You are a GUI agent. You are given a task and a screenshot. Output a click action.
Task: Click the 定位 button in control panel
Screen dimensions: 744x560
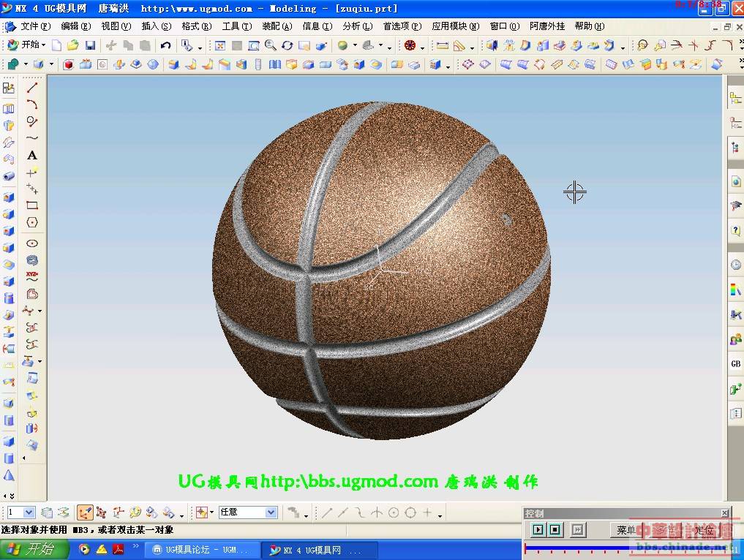(x=704, y=530)
